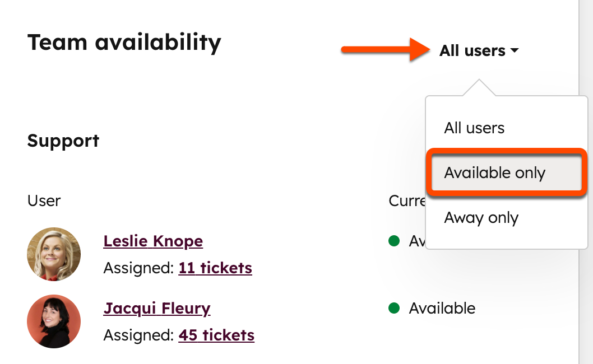Choose "Available only" from the filter menu
Viewport: 593px width, 364px height.
494,173
